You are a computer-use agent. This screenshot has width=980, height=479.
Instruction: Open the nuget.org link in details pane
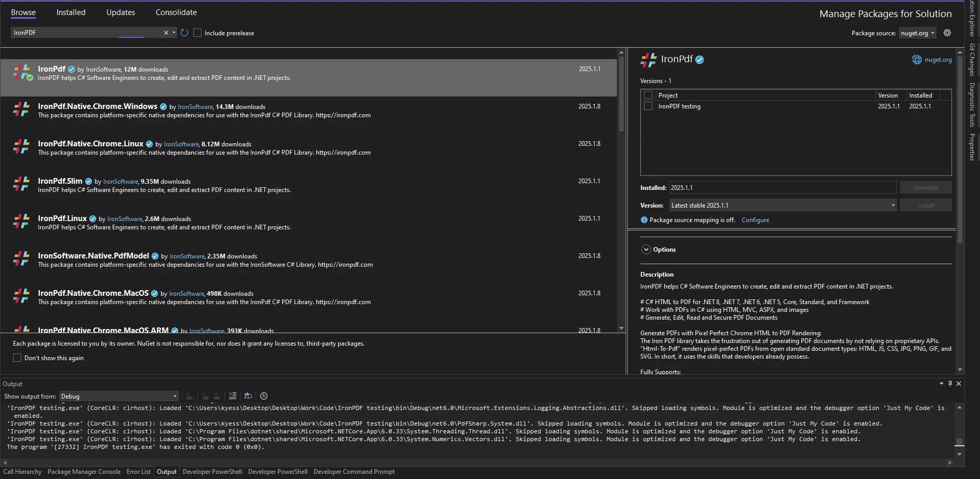pos(938,60)
